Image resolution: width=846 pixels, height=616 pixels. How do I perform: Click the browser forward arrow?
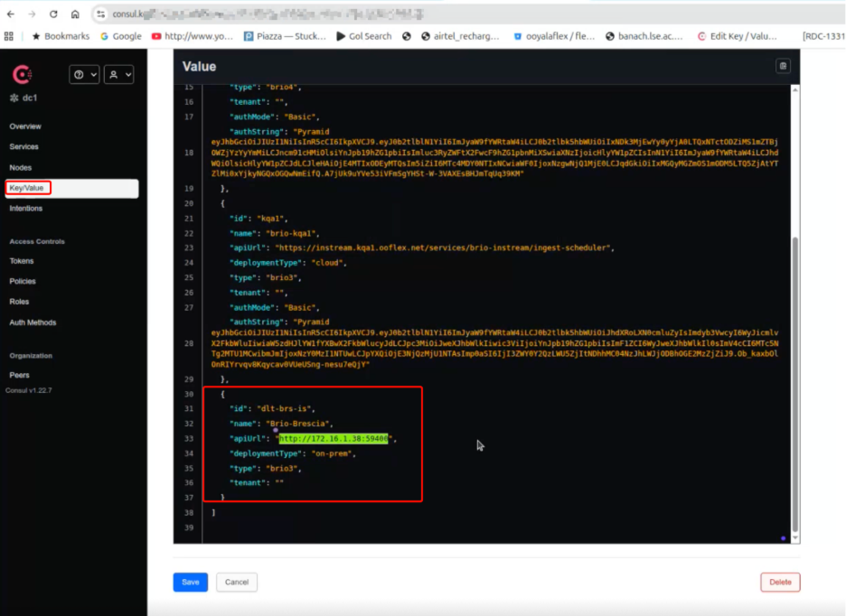coord(32,14)
